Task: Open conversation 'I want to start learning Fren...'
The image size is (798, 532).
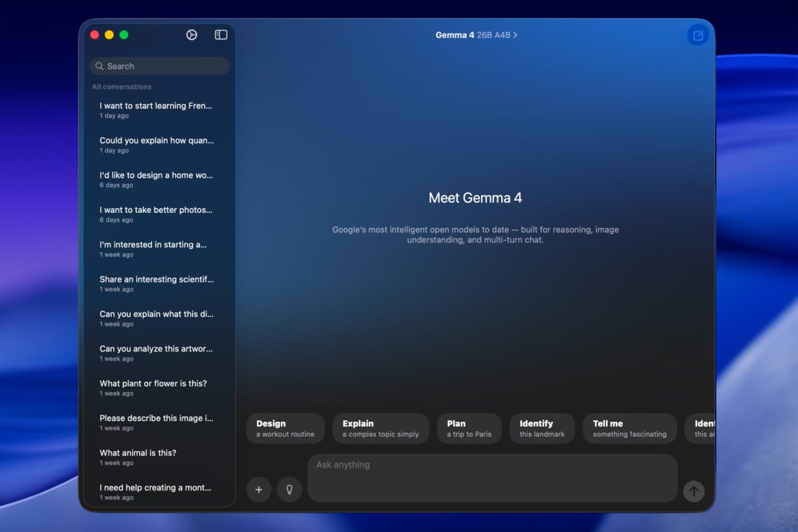Action: coord(160,110)
